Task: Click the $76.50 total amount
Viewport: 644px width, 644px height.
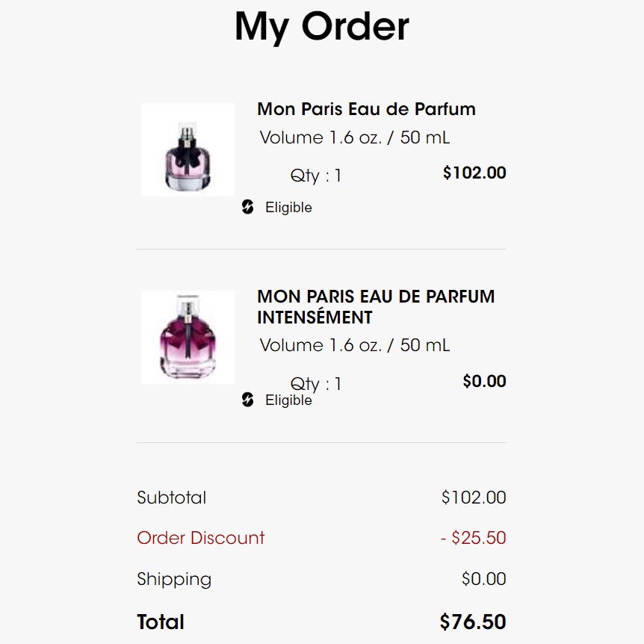Action: click(473, 622)
